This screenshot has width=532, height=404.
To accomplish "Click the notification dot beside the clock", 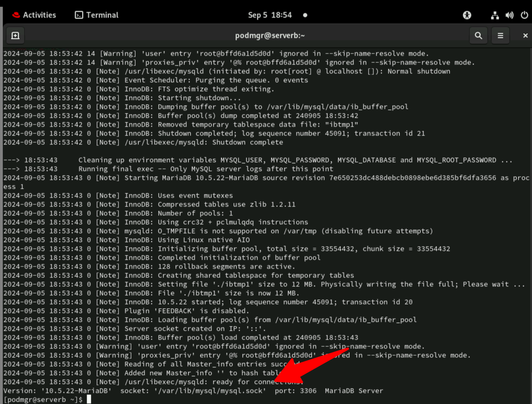I will click(305, 15).
